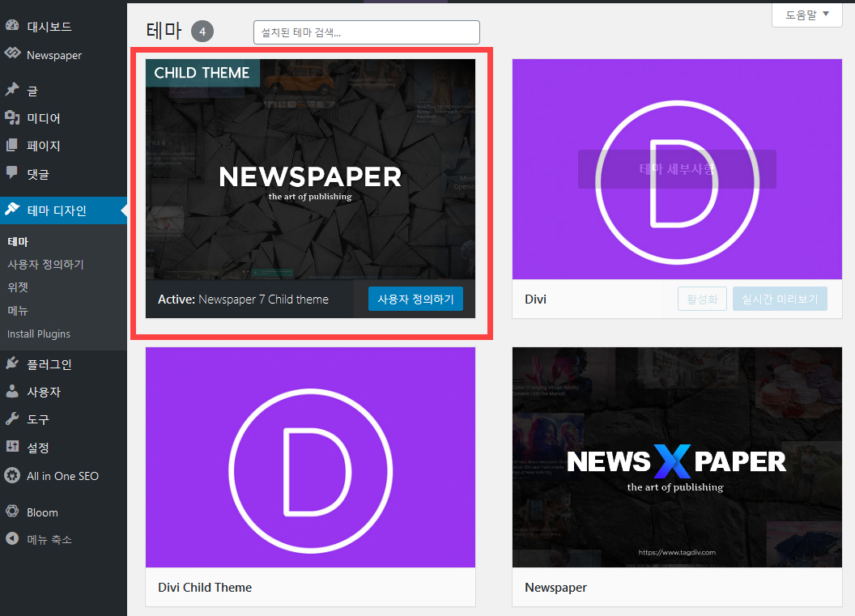Click the Divi Child Theme name label
Screen dimensions: 855x616
pyautogui.click(x=205, y=587)
